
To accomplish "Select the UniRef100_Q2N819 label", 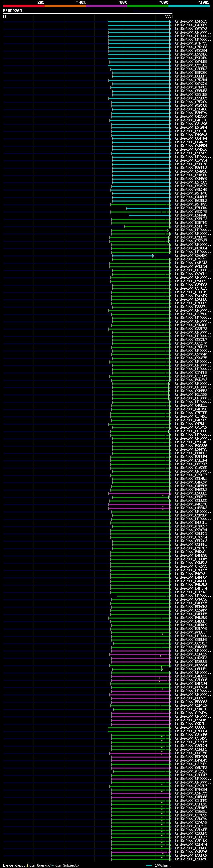I will (191, 654).
